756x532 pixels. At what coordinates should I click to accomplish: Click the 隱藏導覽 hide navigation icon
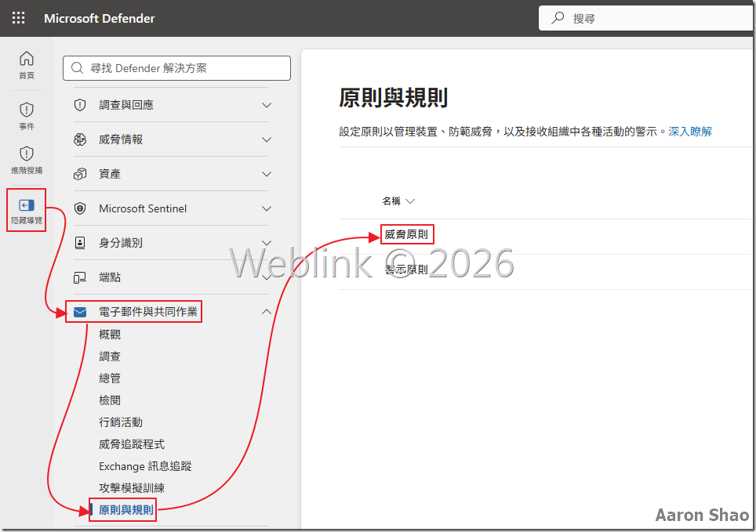pos(27,205)
